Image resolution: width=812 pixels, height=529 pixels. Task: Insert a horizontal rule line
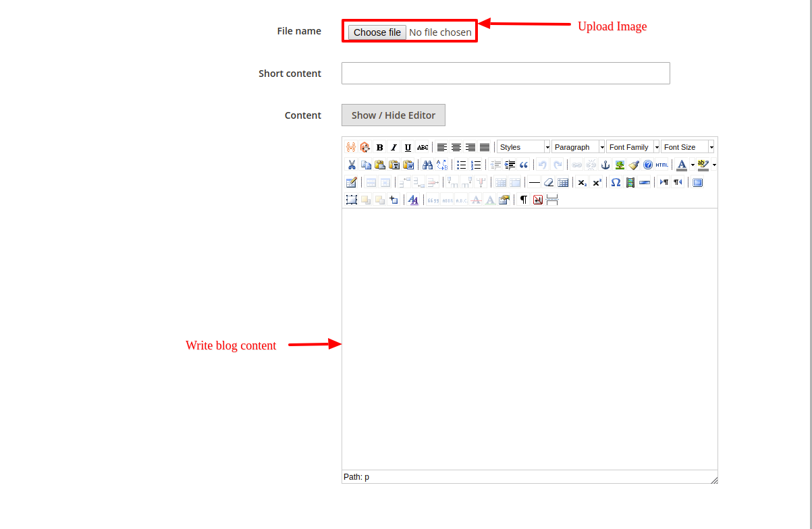pyautogui.click(x=535, y=182)
